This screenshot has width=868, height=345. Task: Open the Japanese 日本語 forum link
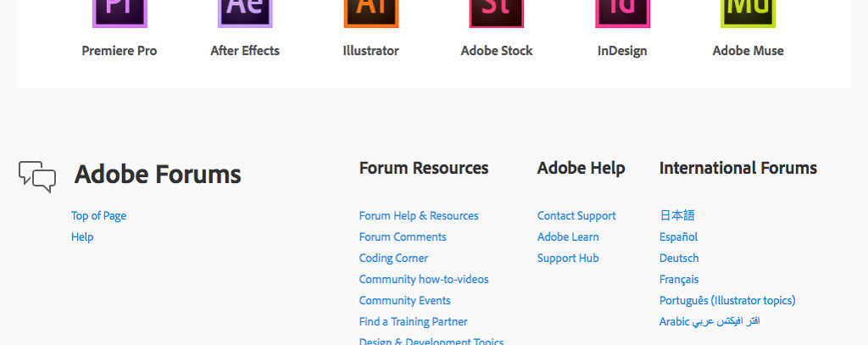[x=677, y=215]
